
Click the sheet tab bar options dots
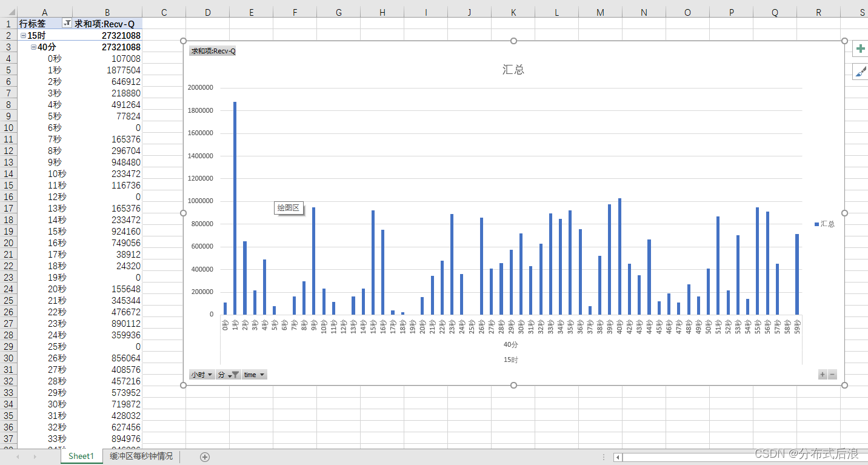(604, 457)
